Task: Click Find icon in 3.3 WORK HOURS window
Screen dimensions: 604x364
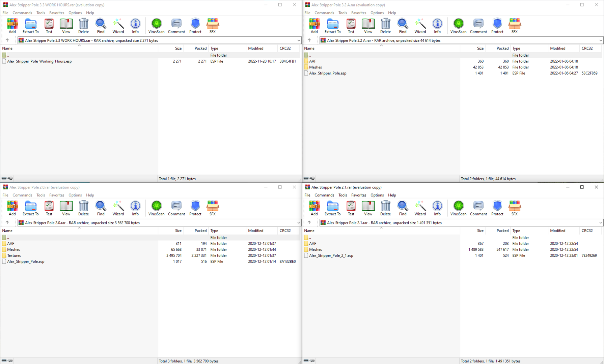Action: [x=101, y=26]
